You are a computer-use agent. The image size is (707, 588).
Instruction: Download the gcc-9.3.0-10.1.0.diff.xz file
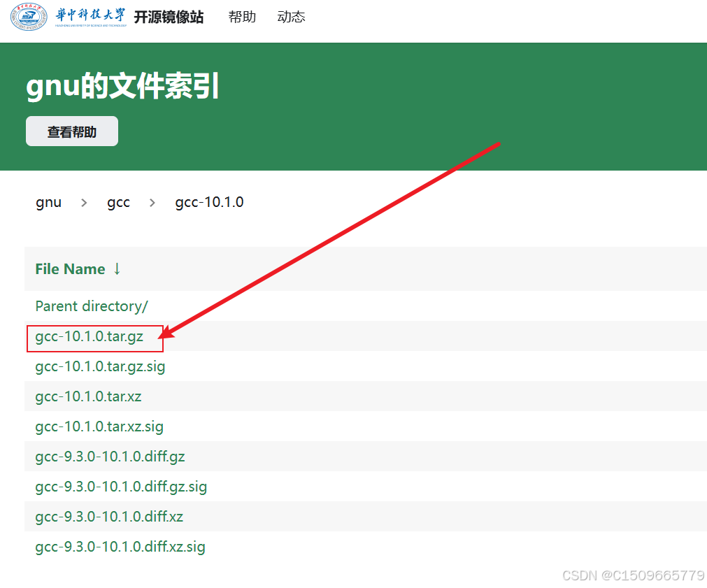click(x=110, y=517)
